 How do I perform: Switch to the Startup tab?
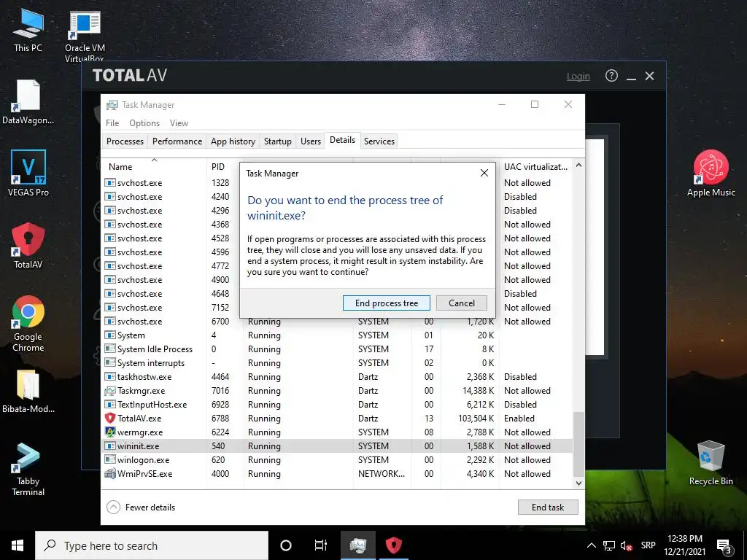(278, 141)
